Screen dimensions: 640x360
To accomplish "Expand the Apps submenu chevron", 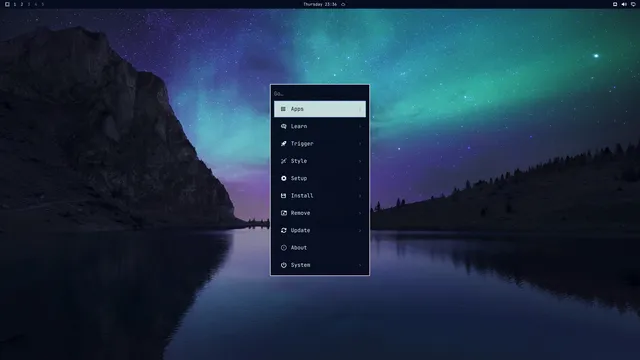I will click(360, 109).
